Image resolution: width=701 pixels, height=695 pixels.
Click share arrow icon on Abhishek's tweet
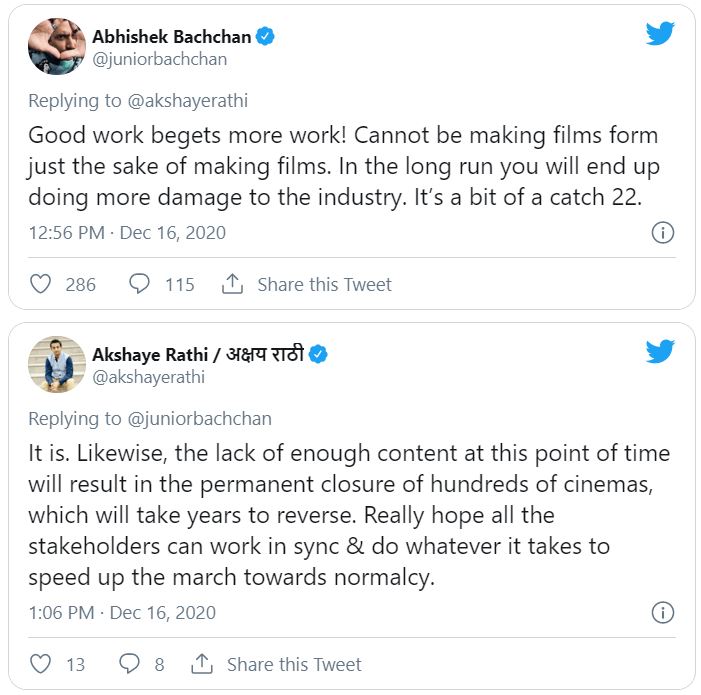[232, 284]
